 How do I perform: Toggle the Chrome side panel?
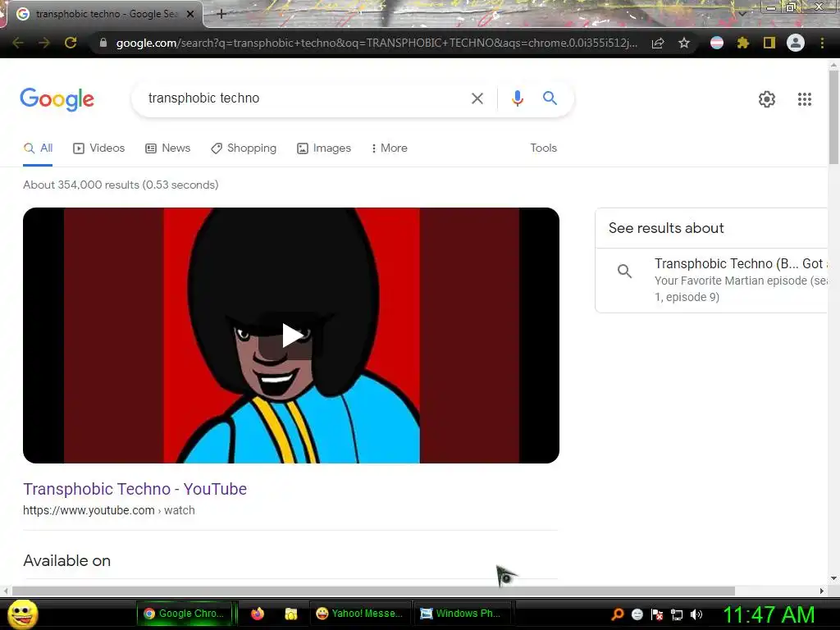pyautogui.click(x=769, y=43)
